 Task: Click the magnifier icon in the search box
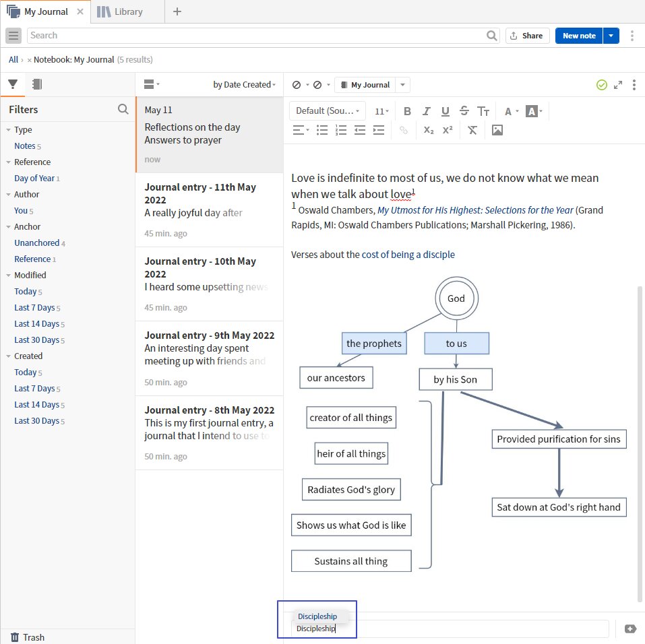[491, 36]
